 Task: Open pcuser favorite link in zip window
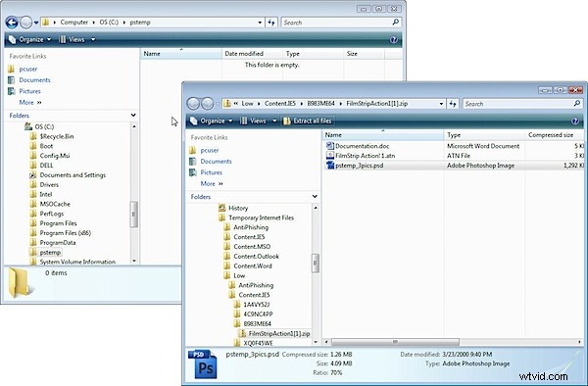(210, 150)
